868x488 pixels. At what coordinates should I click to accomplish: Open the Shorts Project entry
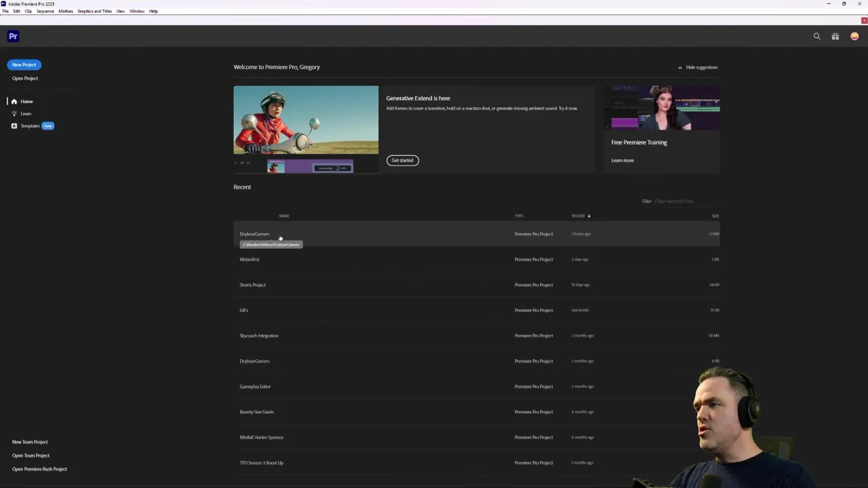pos(477,285)
